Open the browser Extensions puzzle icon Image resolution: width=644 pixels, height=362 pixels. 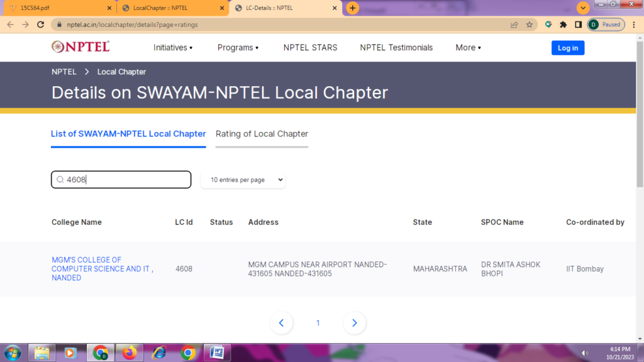[x=563, y=25]
